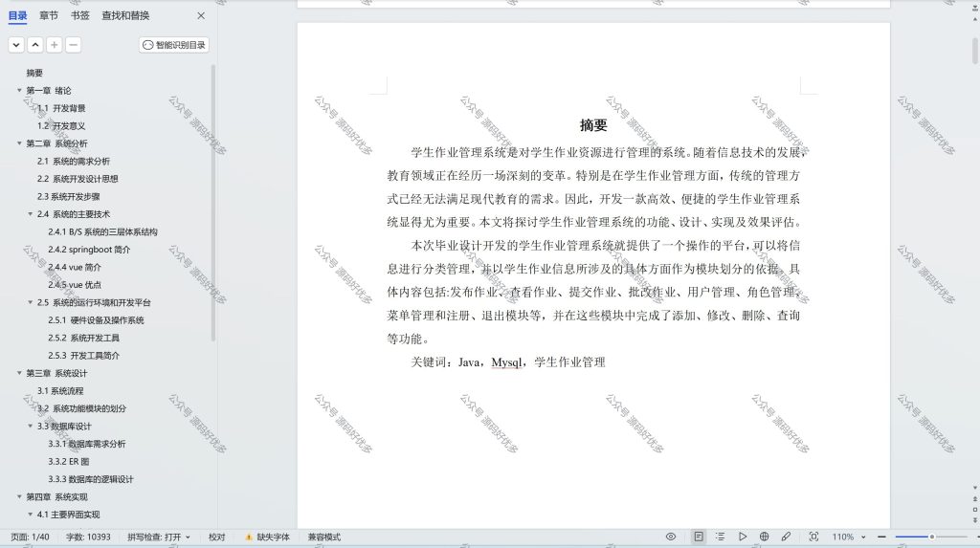Screen dimensions: 980x548
Task: Switch to 目录 tab
Action: click(x=17, y=15)
